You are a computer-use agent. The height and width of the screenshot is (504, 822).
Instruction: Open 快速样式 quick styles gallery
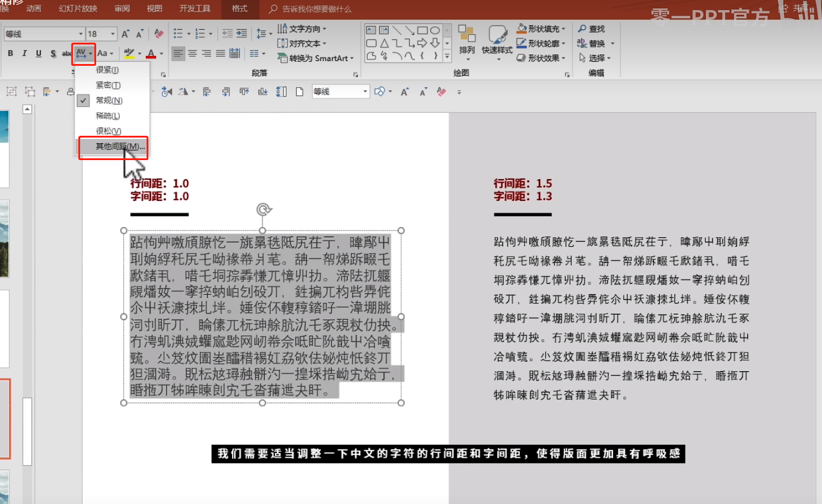click(497, 43)
